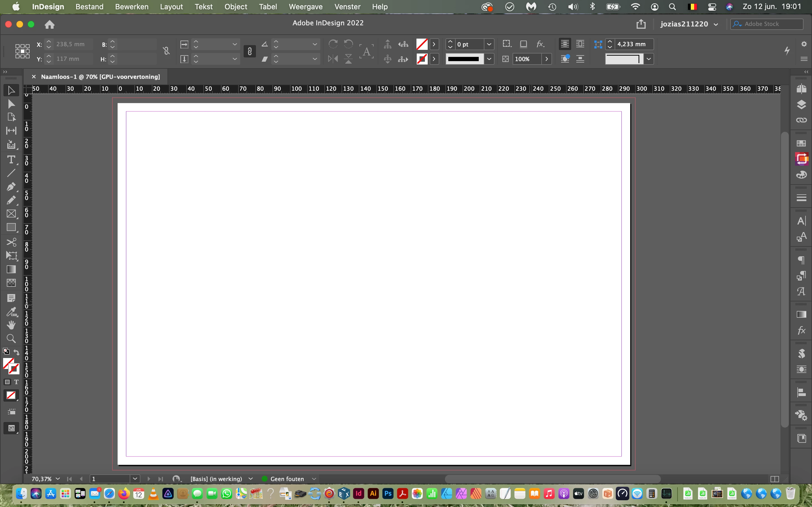
Task: Toggle formatting affects text button
Action: (16, 382)
